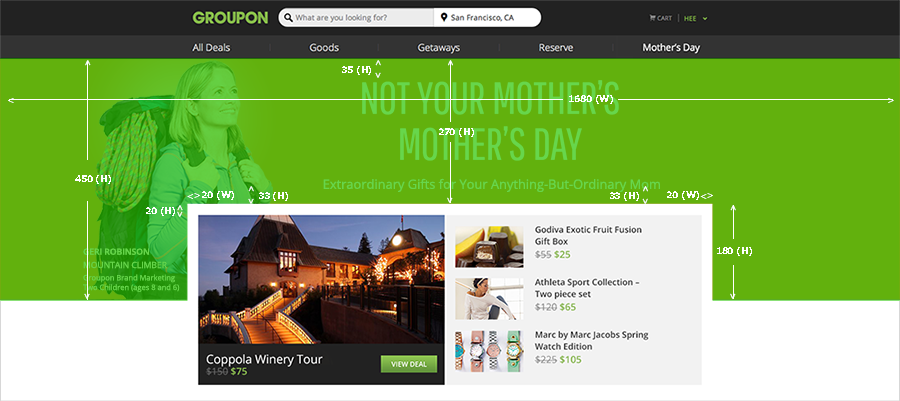Select the Reserve tab
900x401 pixels.
coord(556,48)
